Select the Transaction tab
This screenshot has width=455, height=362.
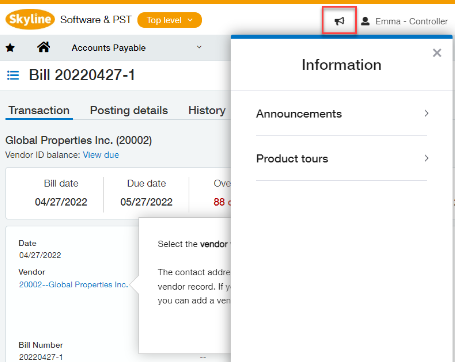click(39, 110)
